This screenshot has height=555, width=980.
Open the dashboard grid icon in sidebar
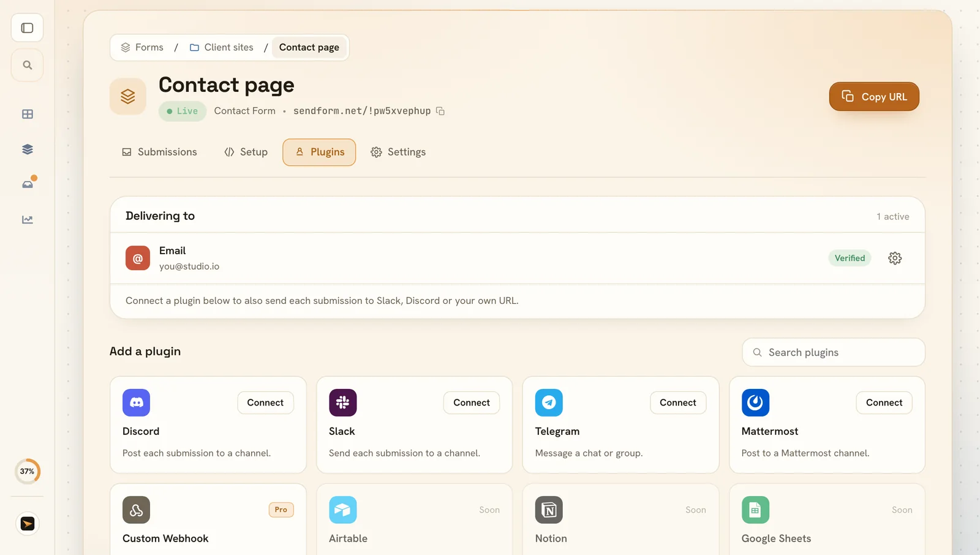click(x=27, y=114)
